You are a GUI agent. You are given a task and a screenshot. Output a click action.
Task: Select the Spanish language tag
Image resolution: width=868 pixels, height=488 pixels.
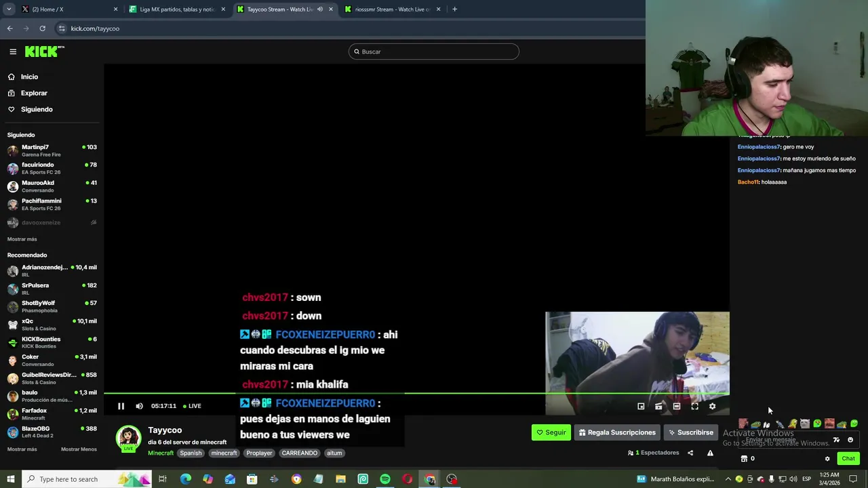pyautogui.click(x=191, y=453)
